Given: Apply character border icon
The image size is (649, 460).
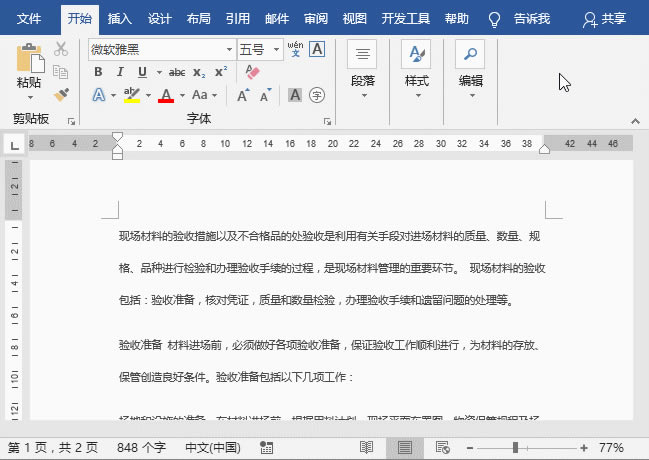Looking at the screenshot, I should point(317,49).
